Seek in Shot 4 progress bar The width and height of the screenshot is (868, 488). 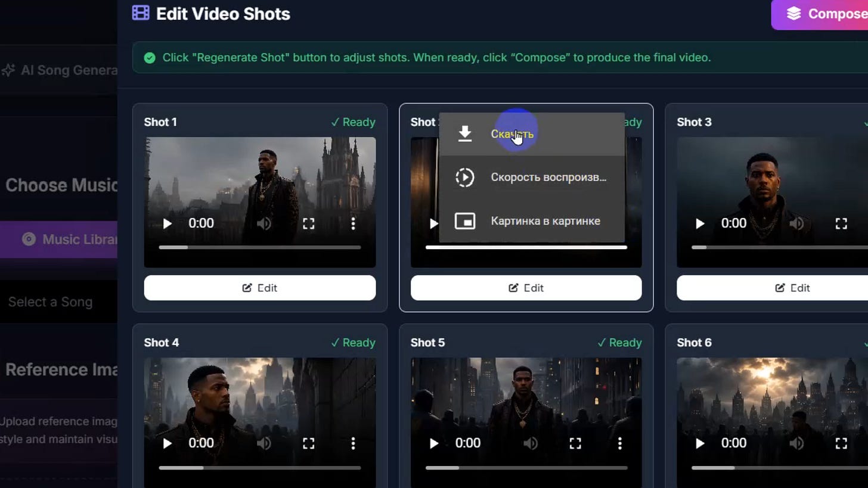point(260,468)
